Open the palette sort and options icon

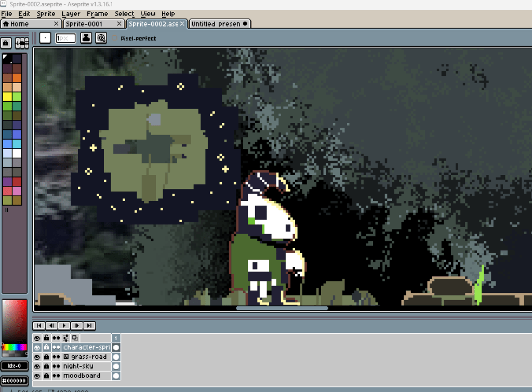[x=22, y=43]
